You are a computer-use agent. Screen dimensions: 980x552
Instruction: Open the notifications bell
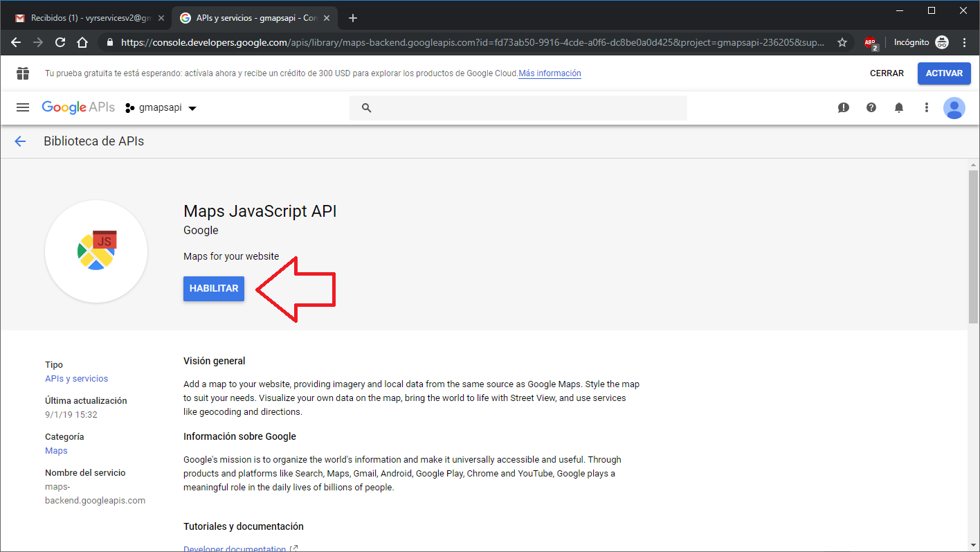tap(899, 107)
